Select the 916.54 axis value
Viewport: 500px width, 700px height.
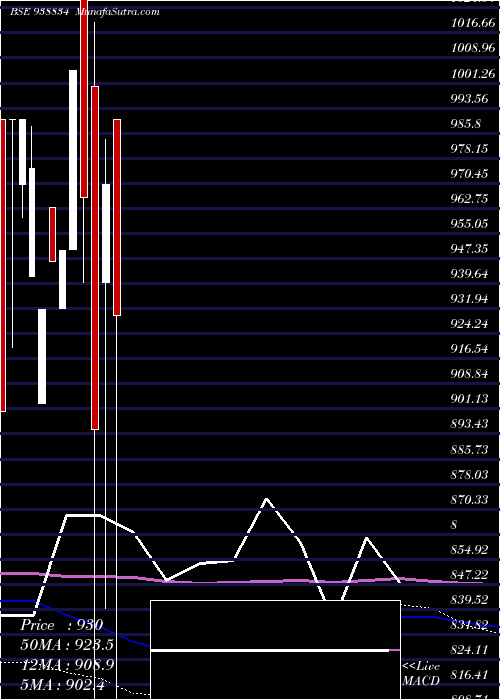pos(469,349)
